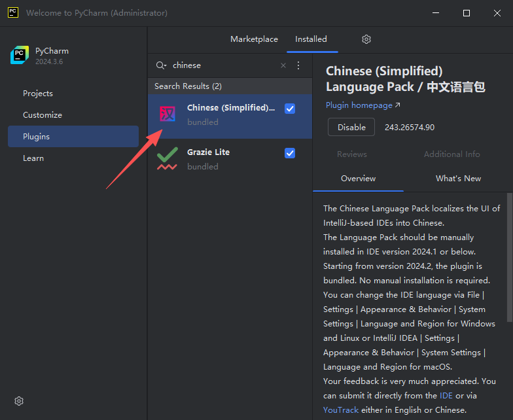Screen dimensions: 513x420
Task: Open the plugins settings gear next to Installed
Action: (366, 39)
